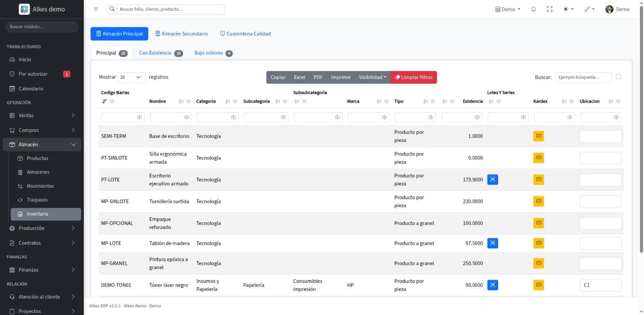
Task: Open the light/dark theme selector
Action: point(568,9)
